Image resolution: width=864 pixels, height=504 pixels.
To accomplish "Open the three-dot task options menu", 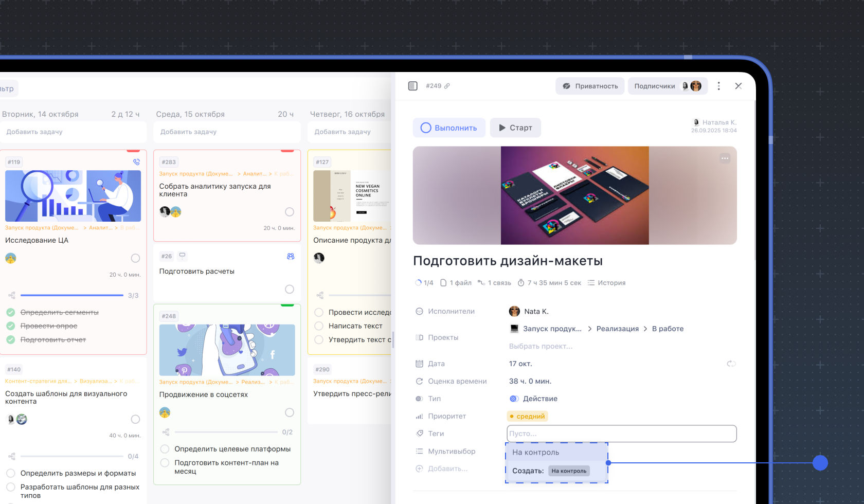I will (718, 86).
